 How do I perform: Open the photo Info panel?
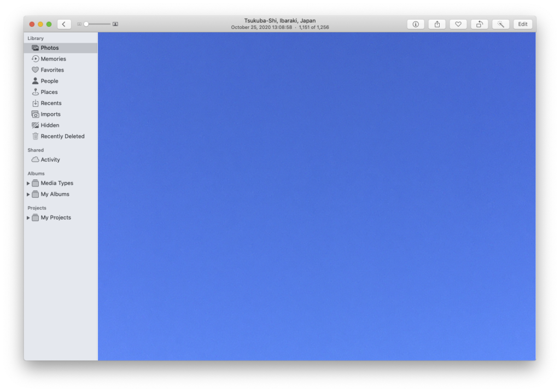(416, 24)
